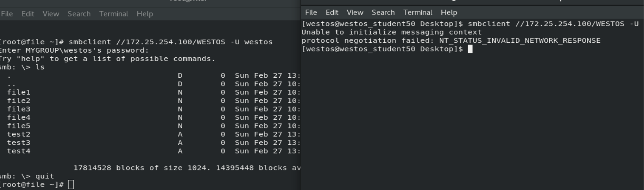This screenshot has height=190, width=644.
Task: Open Terminal menu in westos_student50 terminal
Action: coord(417,13)
